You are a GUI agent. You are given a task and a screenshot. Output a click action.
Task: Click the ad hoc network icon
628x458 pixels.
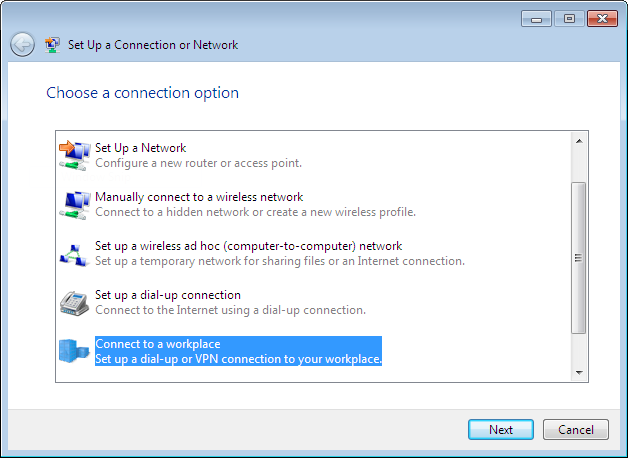(x=75, y=253)
